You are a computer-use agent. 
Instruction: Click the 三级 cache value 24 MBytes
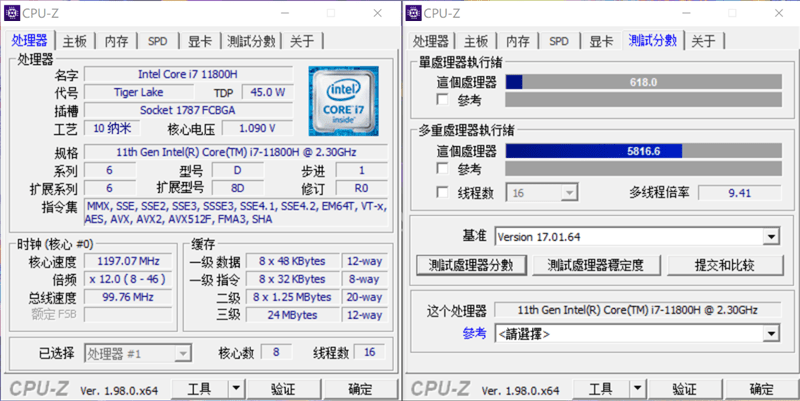click(292, 315)
